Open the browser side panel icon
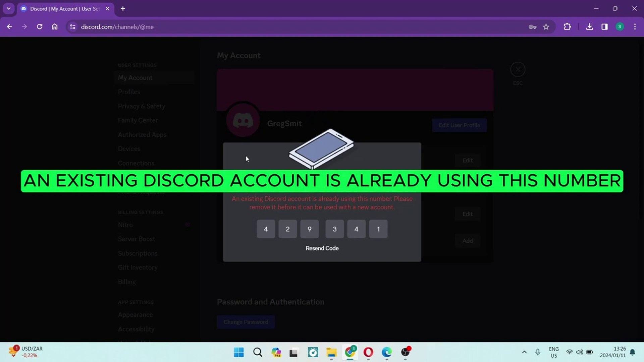 pos(604,27)
